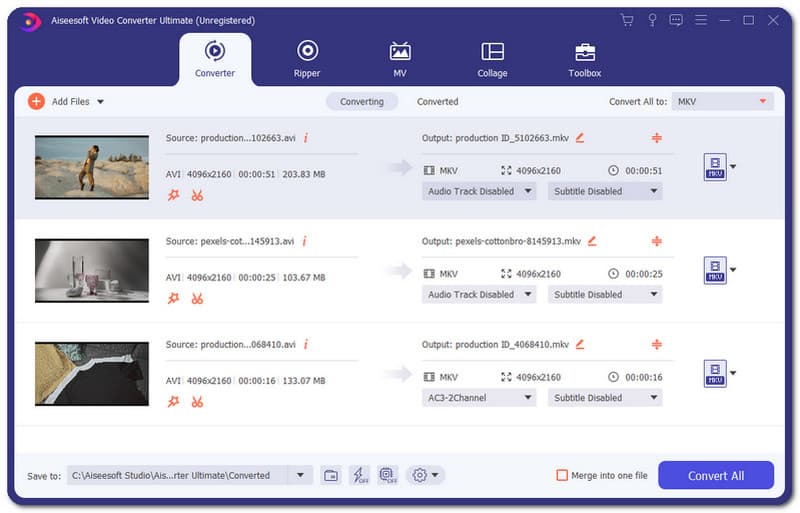Open the settings gear icon
Screen dimensions: 800x513
419,475
